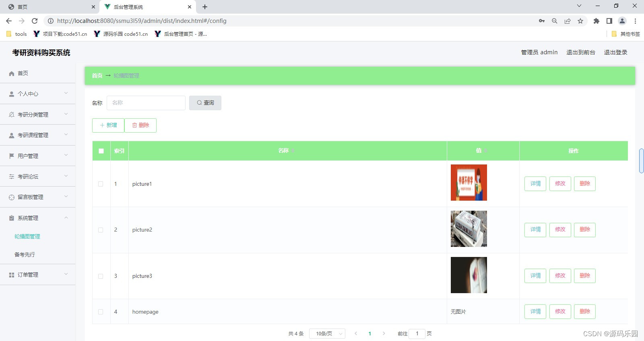This screenshot has width=644, height=341.
Task: Expand the 个人中心 menu chevron
Action: 66,93
